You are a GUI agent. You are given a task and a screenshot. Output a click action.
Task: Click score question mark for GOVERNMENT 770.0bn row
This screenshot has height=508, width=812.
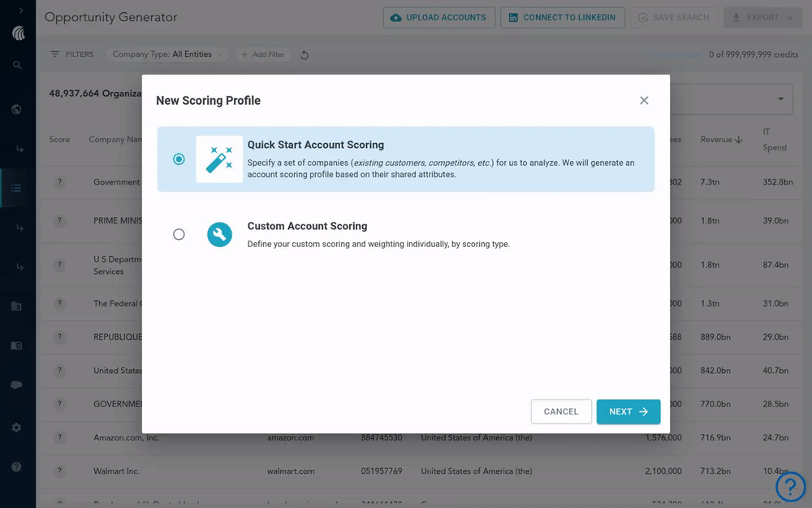[59, 404]
